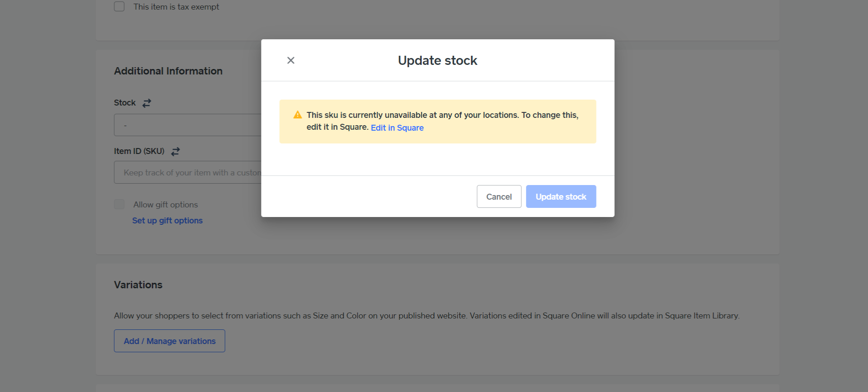Focus the Stock input field
This screenshot has width=868, height=392.
click(x=188, y=125)
